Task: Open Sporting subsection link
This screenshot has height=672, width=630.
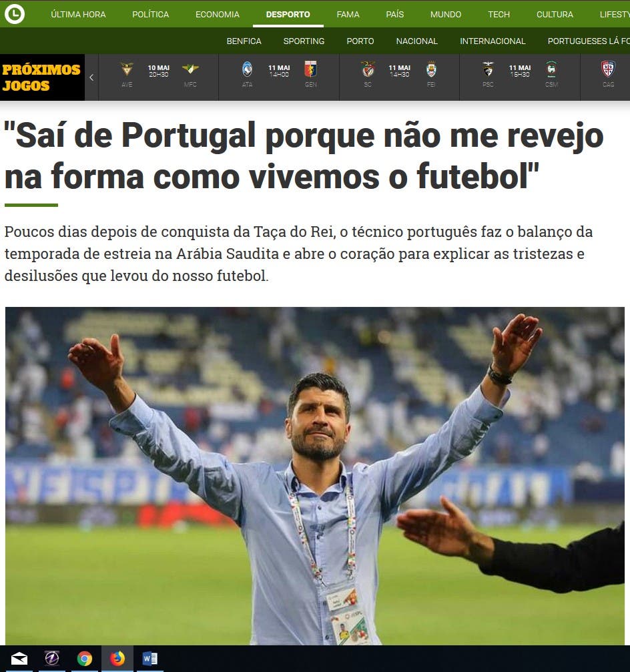Action: pos(304,41)
